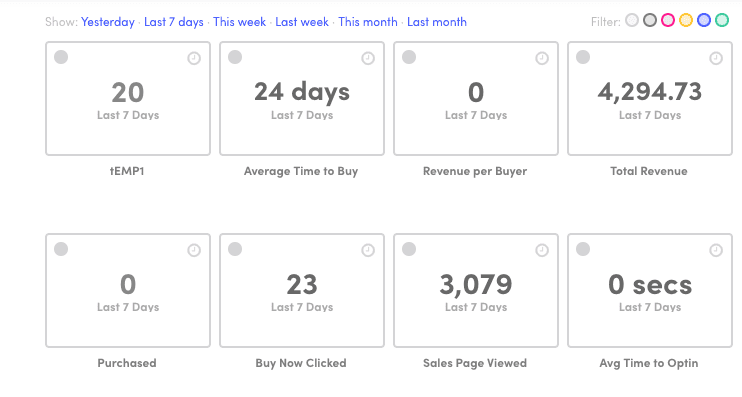Image resolution: width=742 pixels, height=397 pixels.
Task: Click the clock icon on Sales Page Viewed card
Action: coord(542,250)
